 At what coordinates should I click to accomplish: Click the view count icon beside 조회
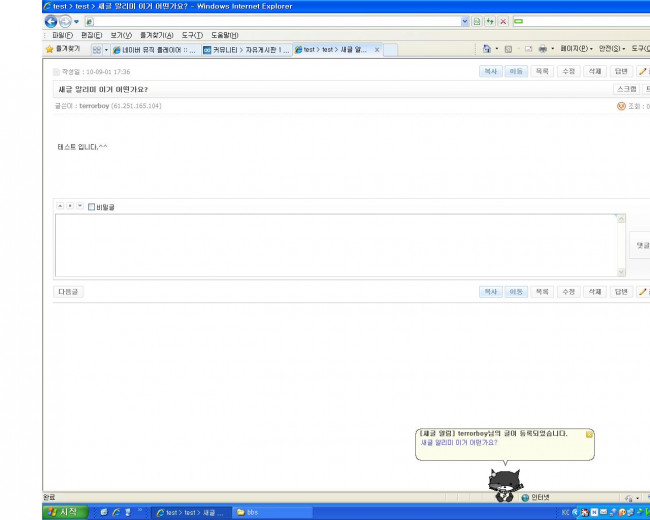[621, 106]
